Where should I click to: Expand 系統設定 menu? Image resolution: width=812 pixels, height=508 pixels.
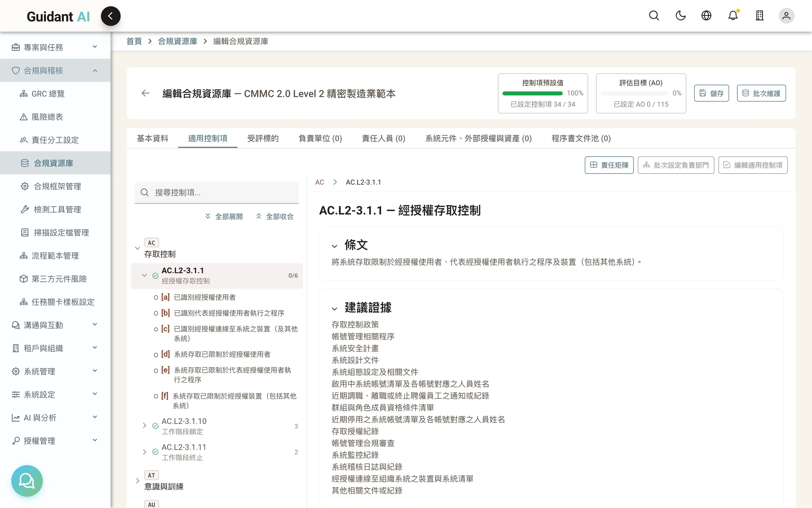tap(55, 395)
